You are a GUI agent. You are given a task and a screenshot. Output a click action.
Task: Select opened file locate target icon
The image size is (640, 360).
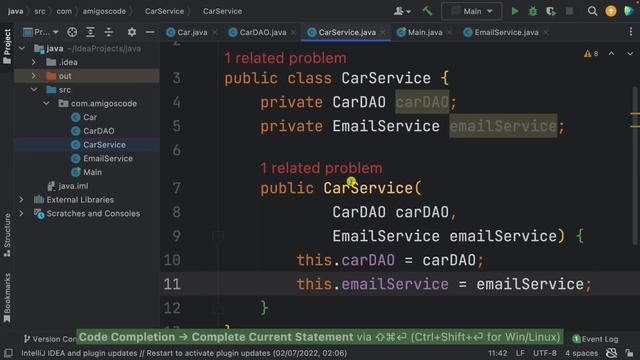click(x=72, y=32)
